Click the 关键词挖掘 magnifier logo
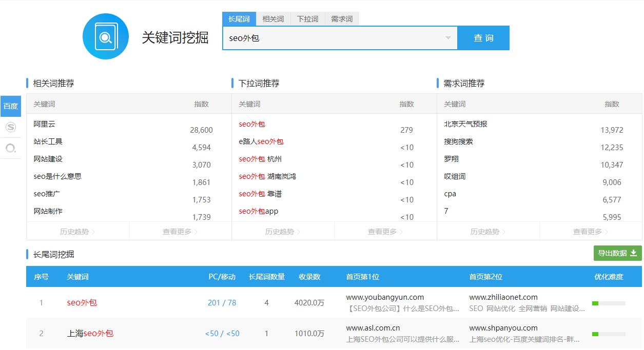Viewport: 644px width, 350px height. (x=105, y=37)
